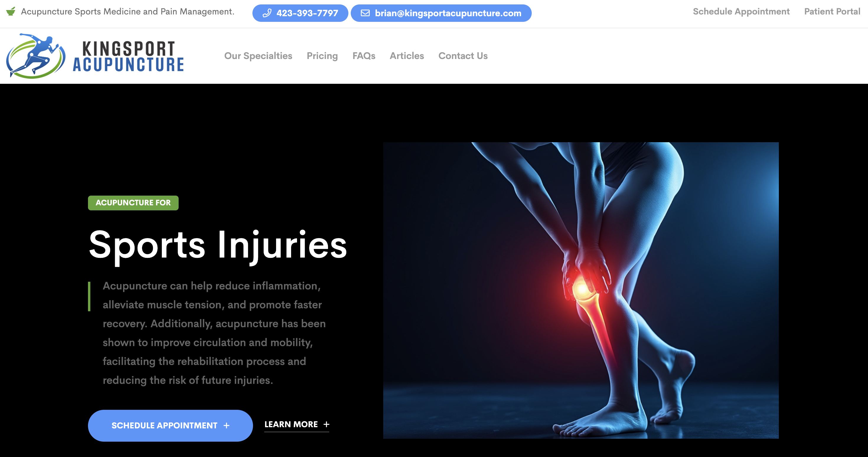This screenshot has height=457, width=868.
Task: Click the running figure logo
Action: (36, 56)
